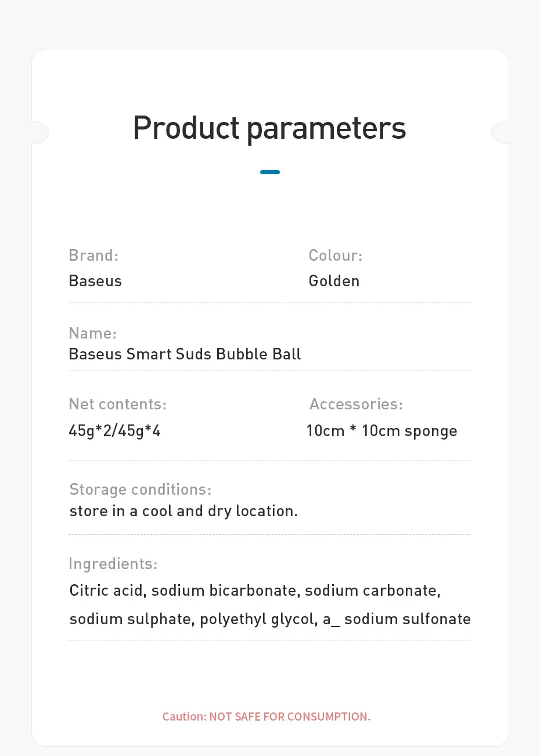
Task: Click the Product parameters heading
Action: point(269,128)
